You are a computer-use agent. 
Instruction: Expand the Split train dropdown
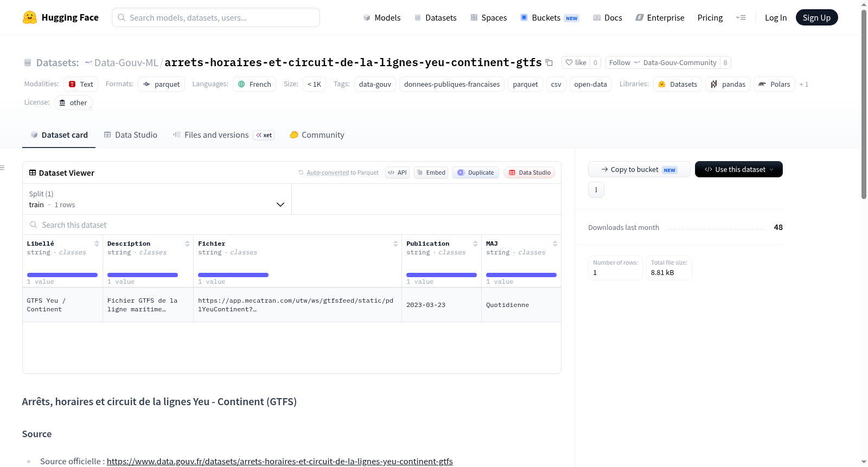click(157, 199)
